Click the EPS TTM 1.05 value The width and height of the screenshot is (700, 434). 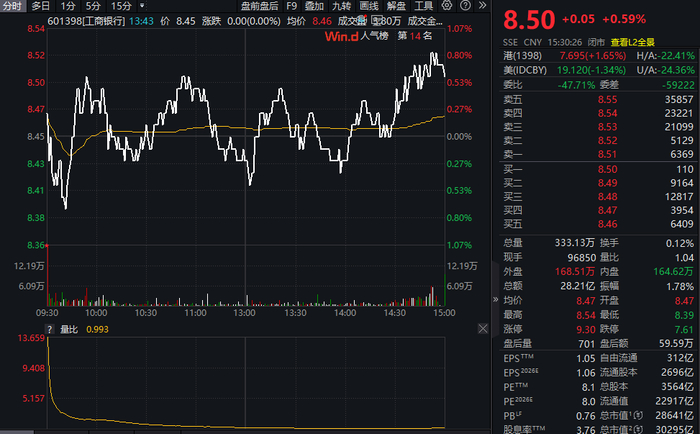586,358
